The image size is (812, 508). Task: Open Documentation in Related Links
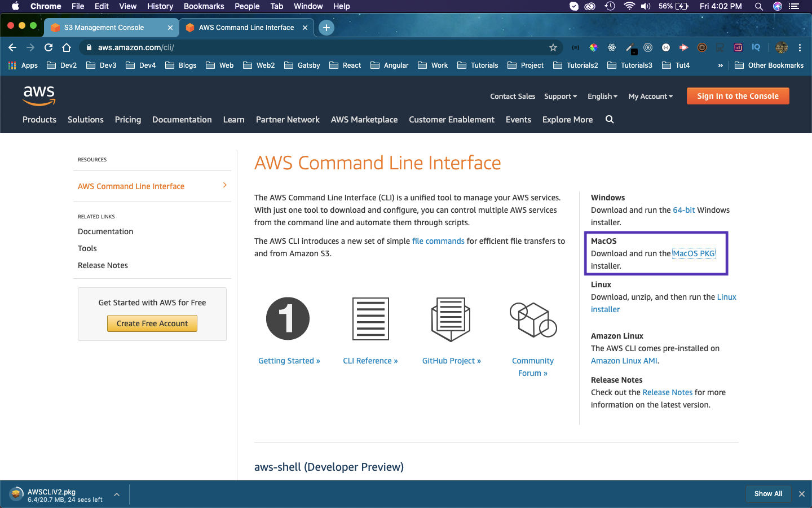click(x=105, y=231)
